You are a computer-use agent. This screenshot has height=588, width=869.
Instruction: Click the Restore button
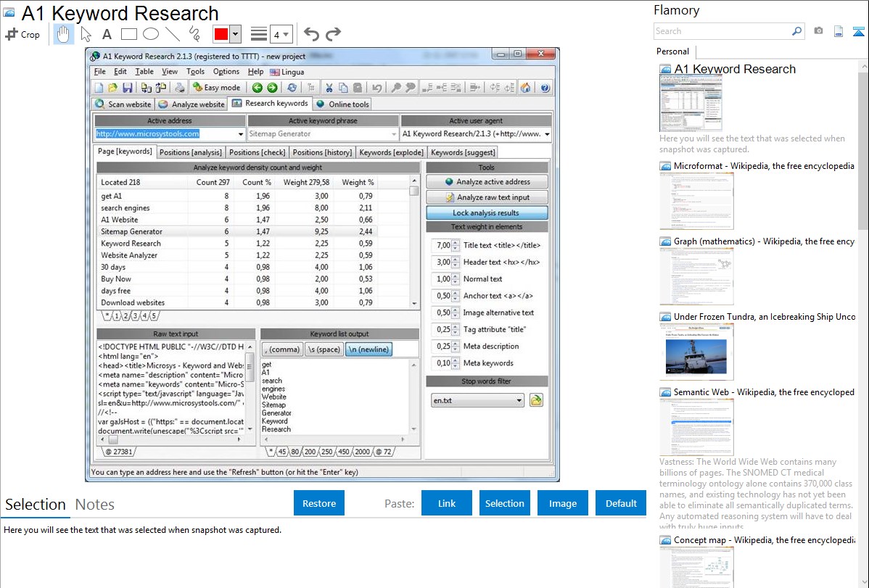319,503
